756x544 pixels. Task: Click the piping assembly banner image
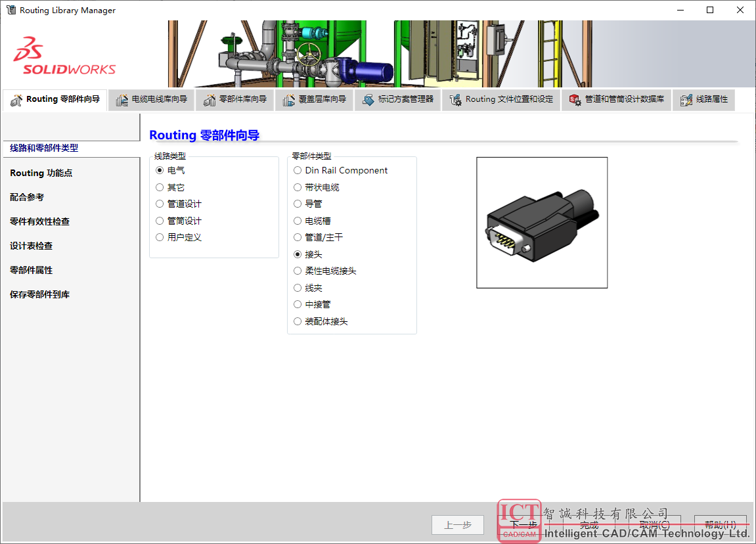click(381, 53)
